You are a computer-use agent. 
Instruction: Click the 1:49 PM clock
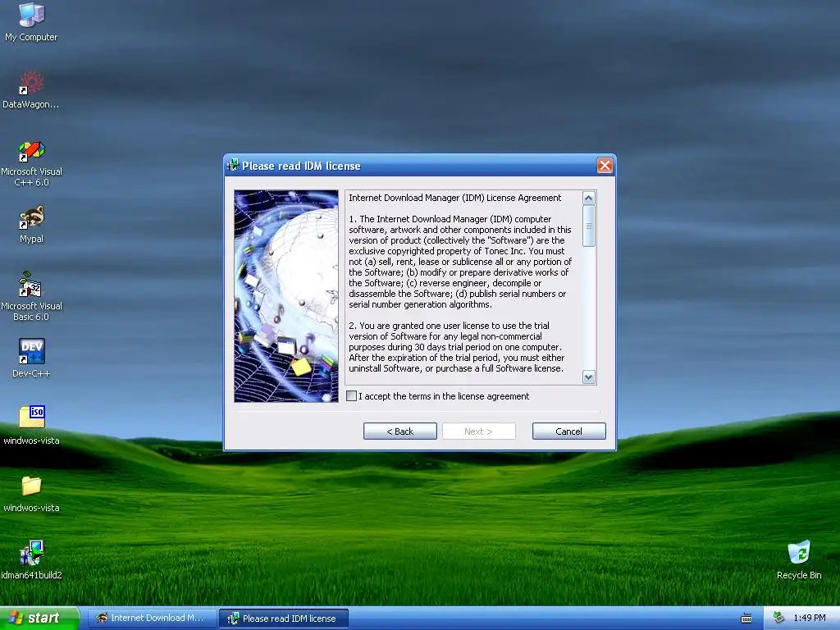coord(810,618)
